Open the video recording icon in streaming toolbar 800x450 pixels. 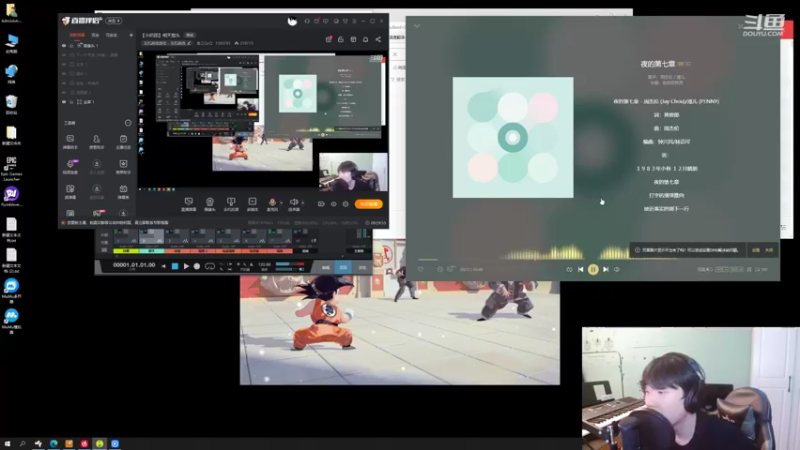252,204
